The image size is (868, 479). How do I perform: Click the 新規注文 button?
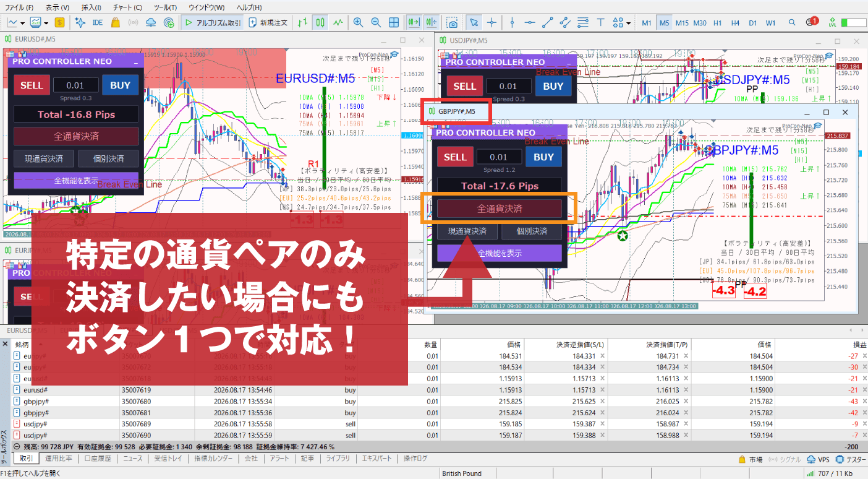268,23
